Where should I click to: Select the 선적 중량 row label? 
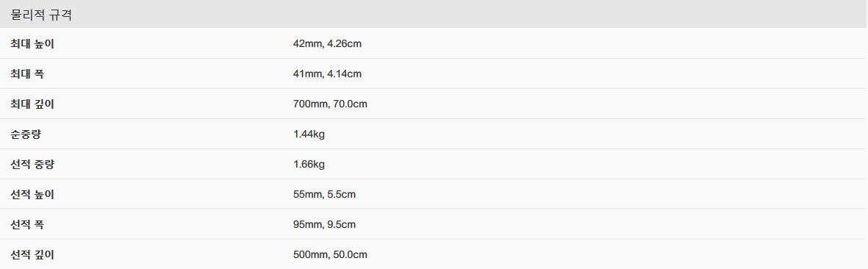point(32,164)
